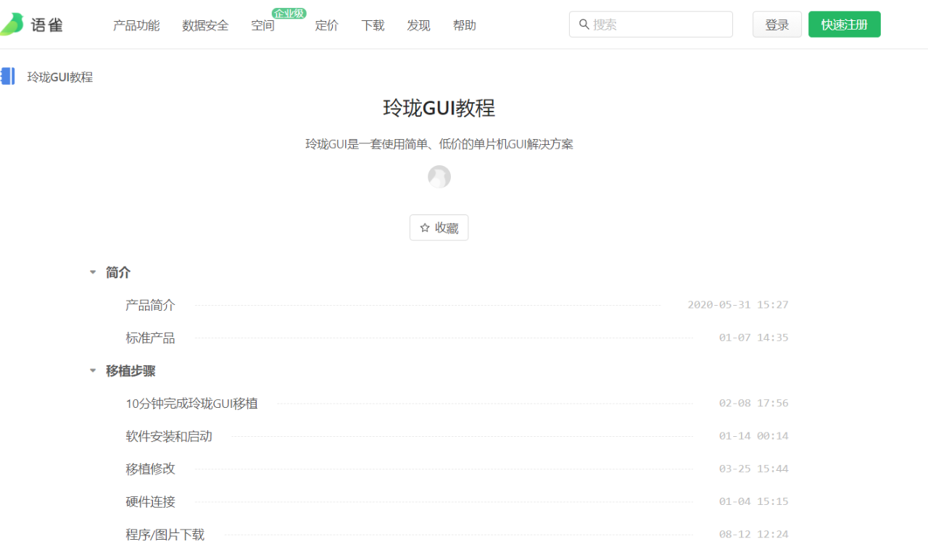Viewport: 928px width, 560px height.
Task: Open the 发现 navigation item
Action: point(418,25)
